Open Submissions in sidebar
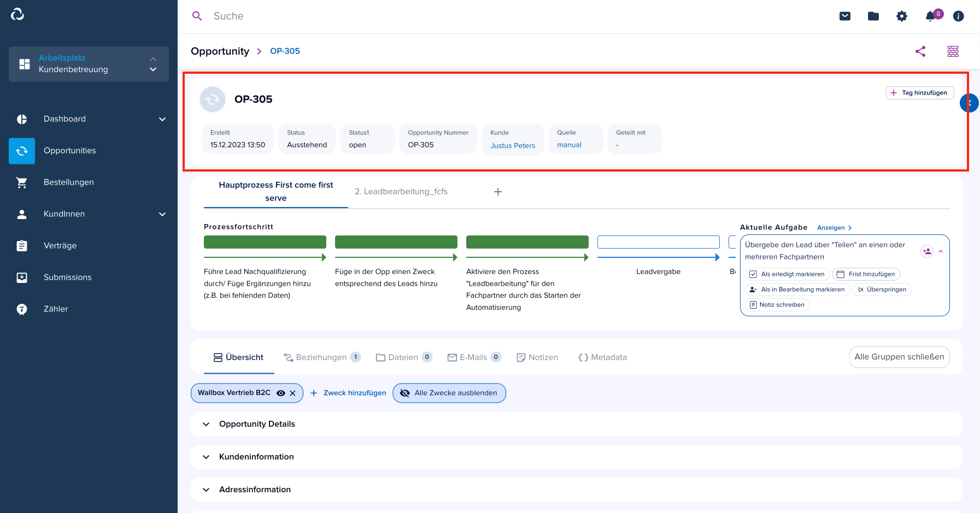980x513 pixels. click(68, 278)
